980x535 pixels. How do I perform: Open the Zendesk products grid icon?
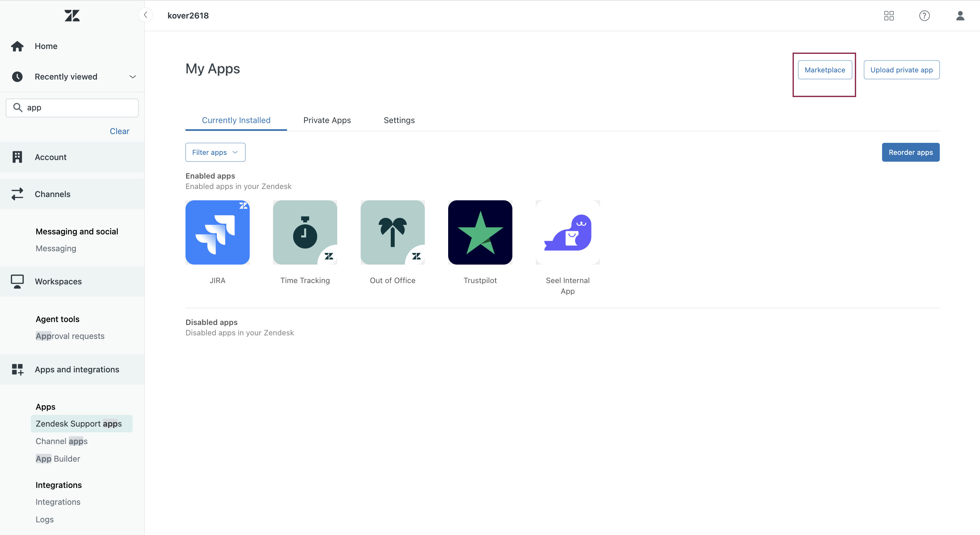click(x=889, y=16)
